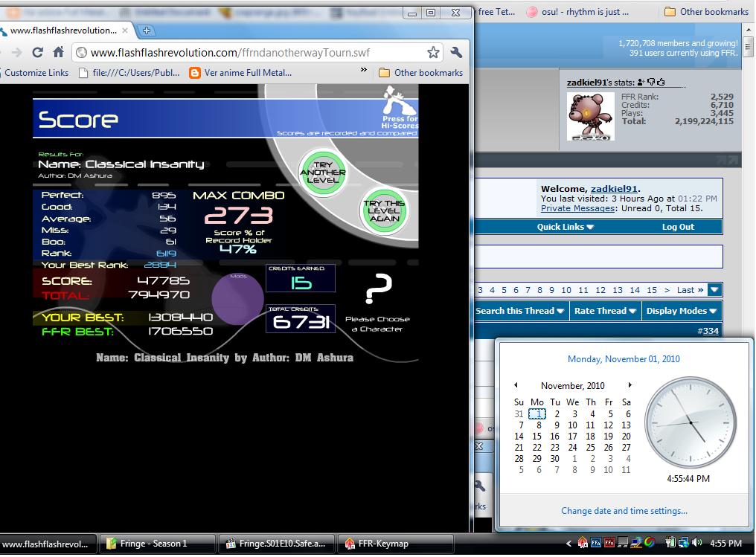Click zadkiel91 teddy bear avatar
This screenshot has width=756, height=557.
tap(591, 117)
